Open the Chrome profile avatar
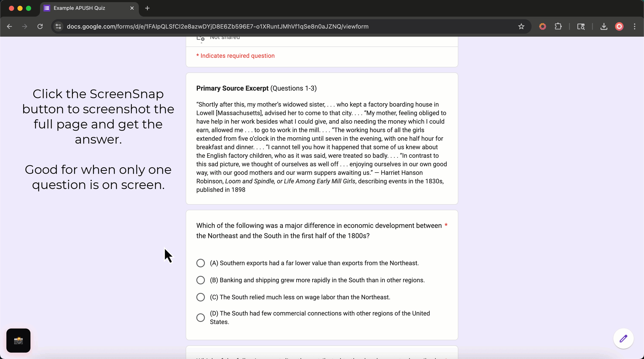 tap(619, 26)
